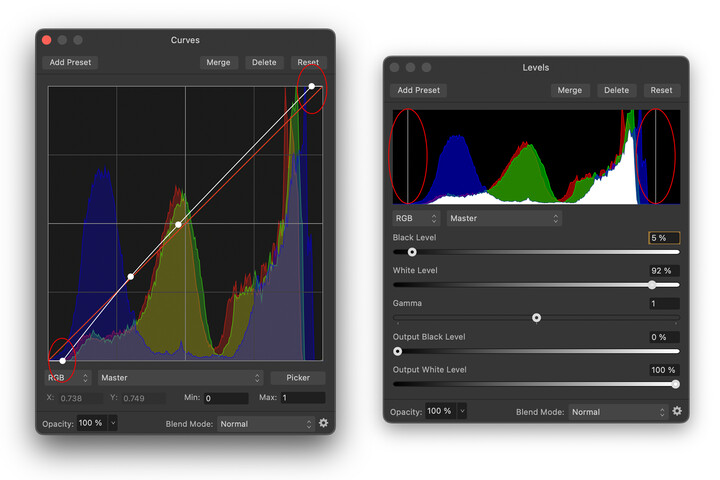The image size is (720, 480).
Task: Click Merge in Levels window
Action: pyautogui.click(x=569, y=90)
